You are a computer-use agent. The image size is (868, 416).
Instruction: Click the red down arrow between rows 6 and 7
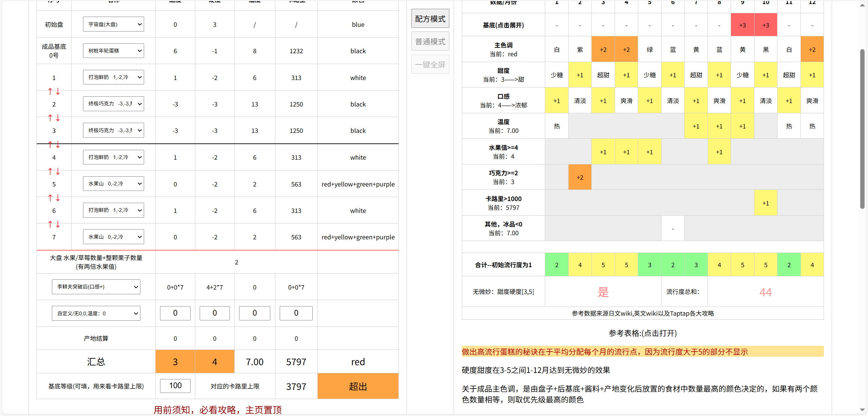58,224
